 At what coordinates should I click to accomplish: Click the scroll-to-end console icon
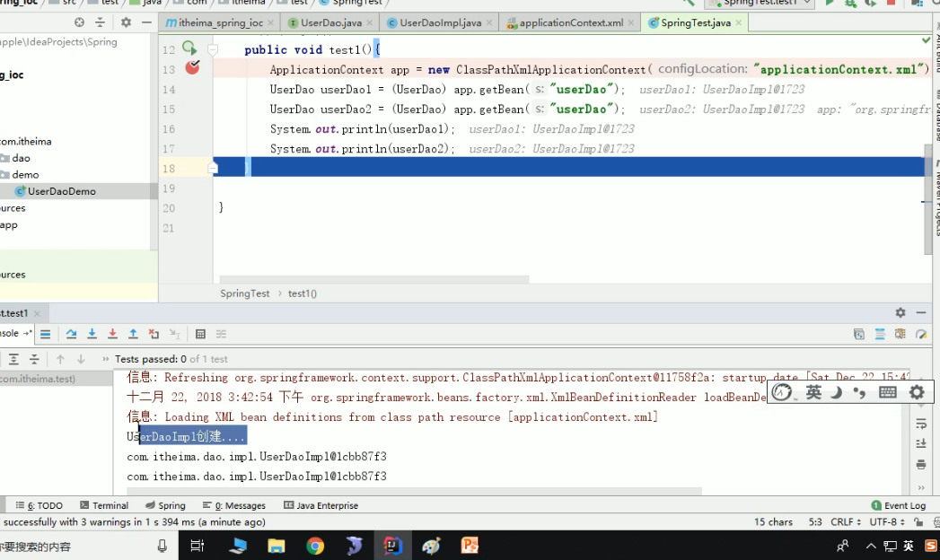click(921, 444)
